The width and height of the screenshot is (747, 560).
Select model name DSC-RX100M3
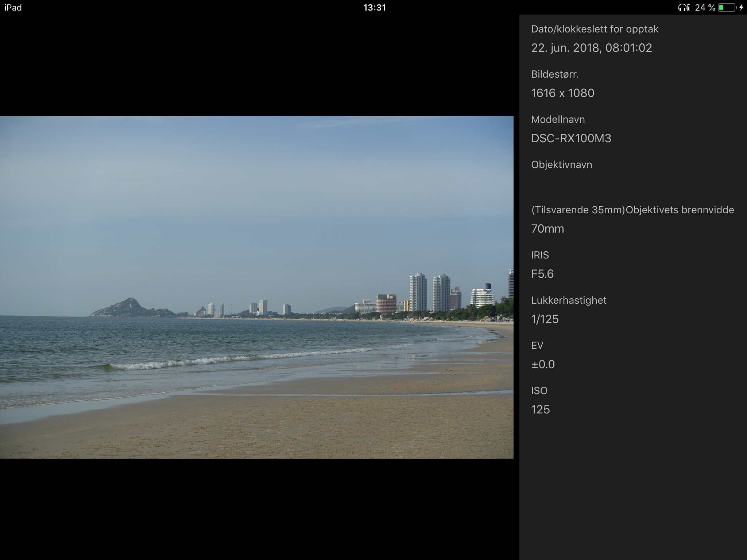[x=571, y=138]
